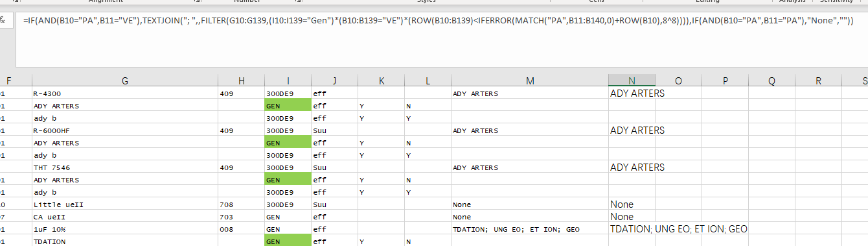Select column M header

coord(530,80)
